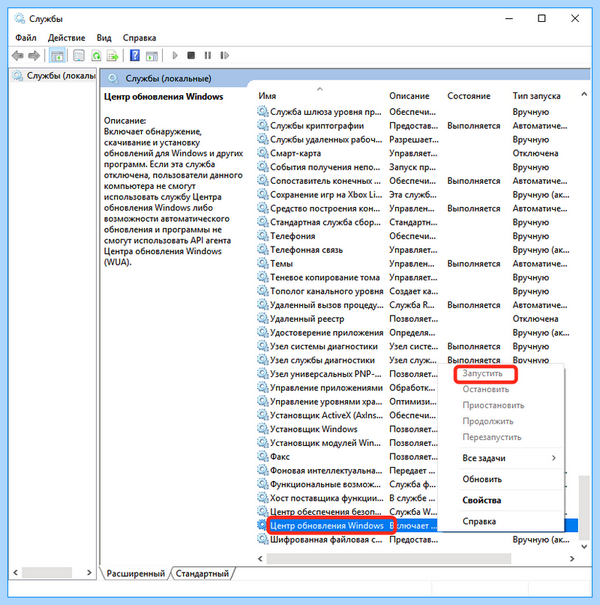Image resolution: width=600 pixels, height=605 pixels.
Task: Select the Тополог канального уровня service
Action: click(326, 291)
